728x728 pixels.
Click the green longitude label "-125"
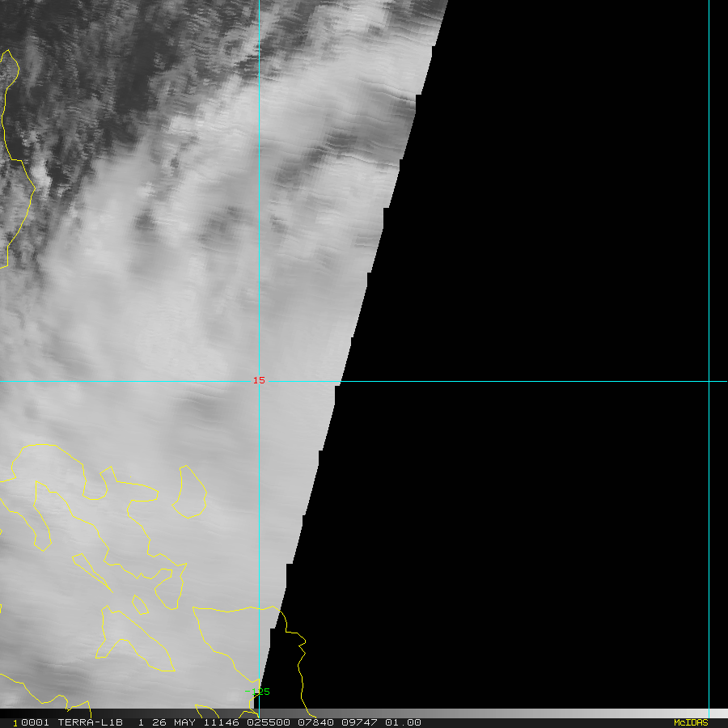tap(257, 692)
